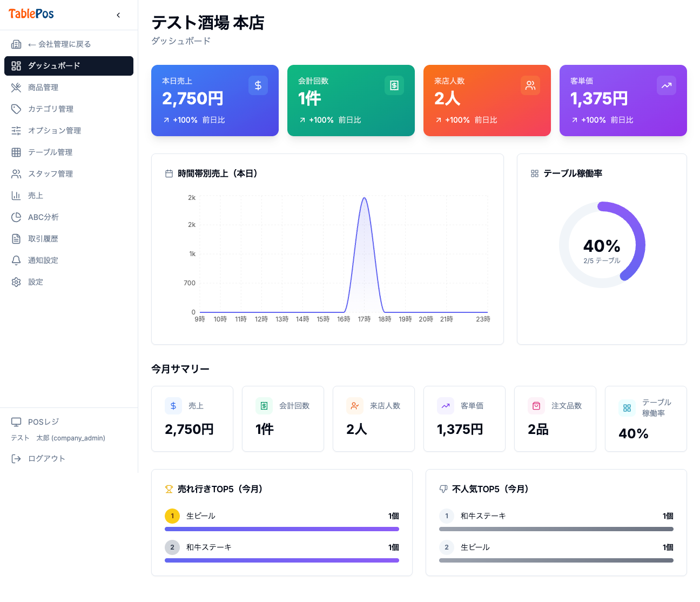Click the trend icon on 客単価 card
The height and width of the screenshot is (602, 700).
667,85
